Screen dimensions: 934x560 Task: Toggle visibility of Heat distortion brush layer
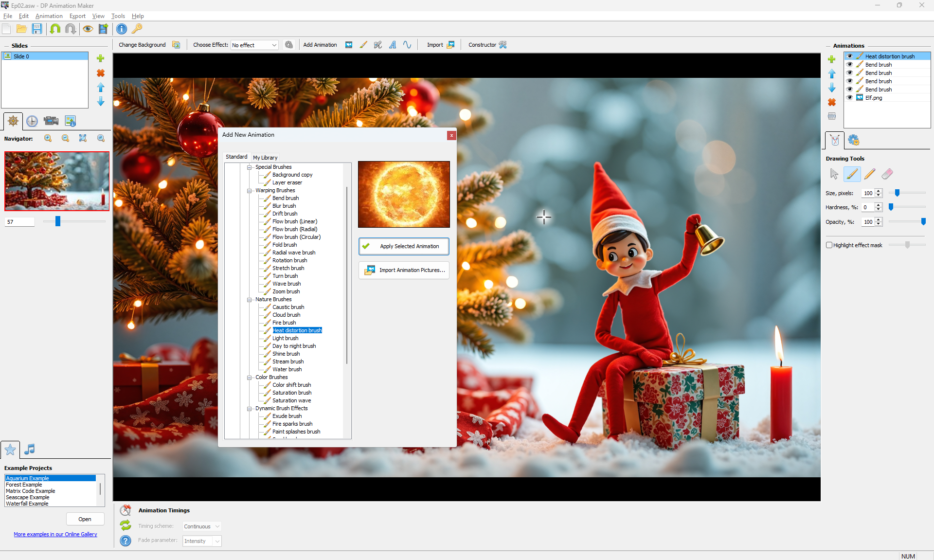849,56
